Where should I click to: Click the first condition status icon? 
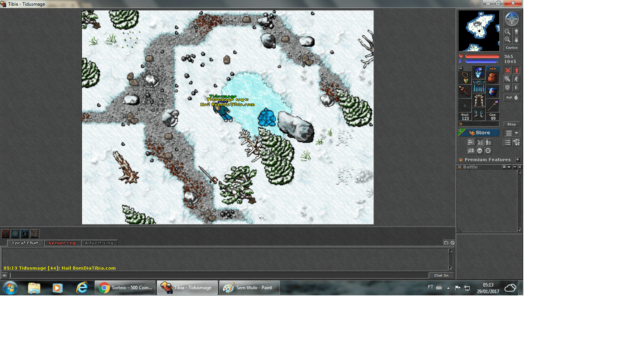[5, 233]
